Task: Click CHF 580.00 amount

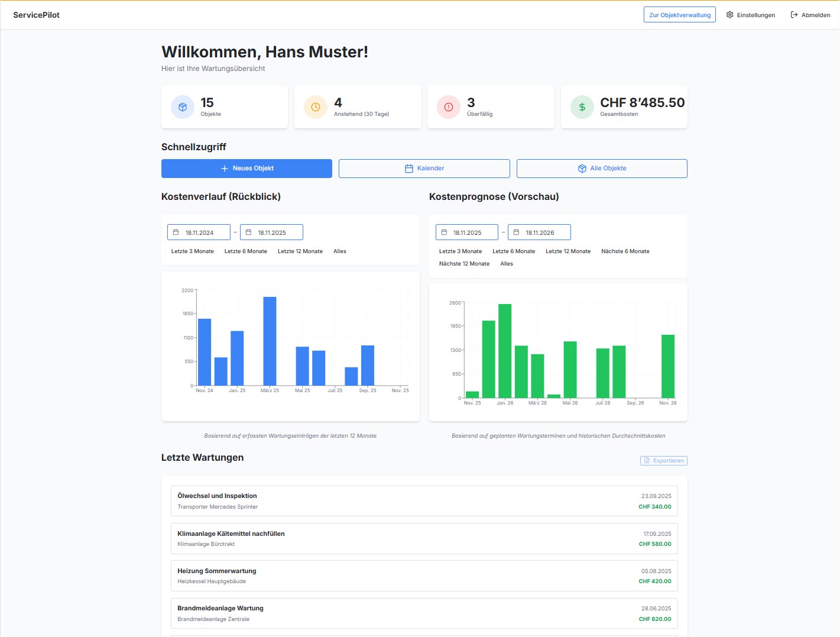Action: tap(655, 544)
